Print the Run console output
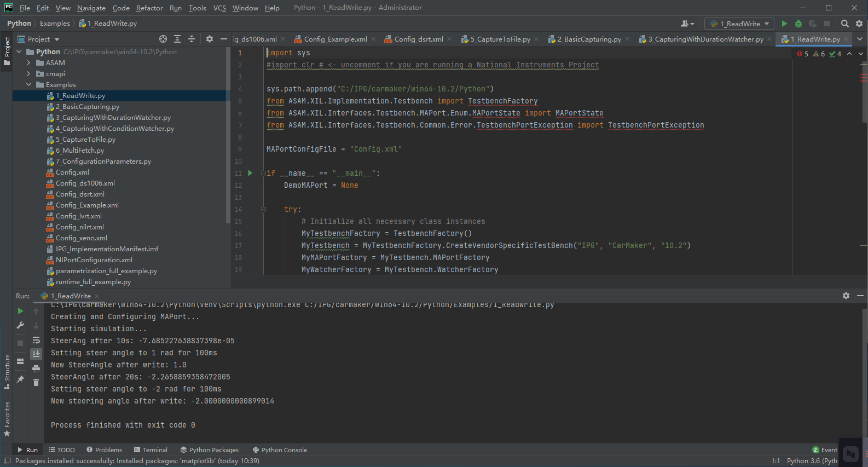 (x=36, y=368)
